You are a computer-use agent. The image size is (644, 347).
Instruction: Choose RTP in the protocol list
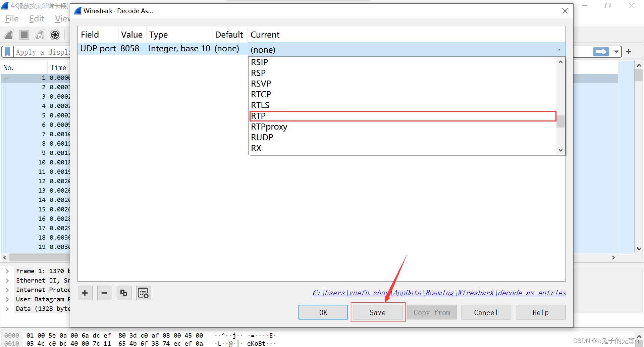point(402,116)
